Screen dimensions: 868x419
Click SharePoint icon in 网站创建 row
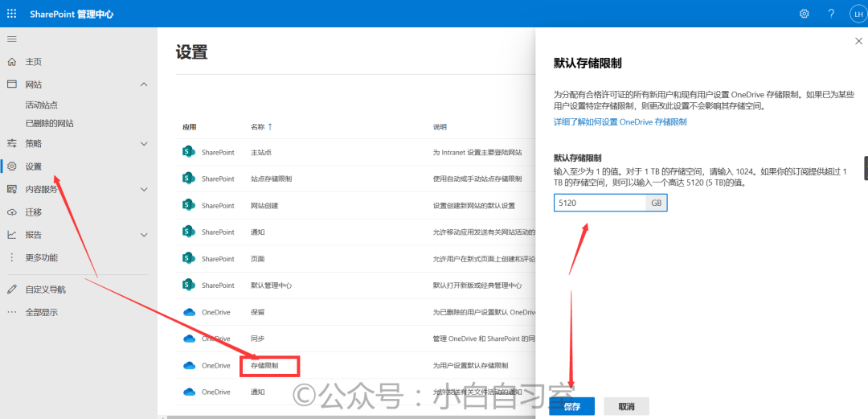(x=189, y=205)
